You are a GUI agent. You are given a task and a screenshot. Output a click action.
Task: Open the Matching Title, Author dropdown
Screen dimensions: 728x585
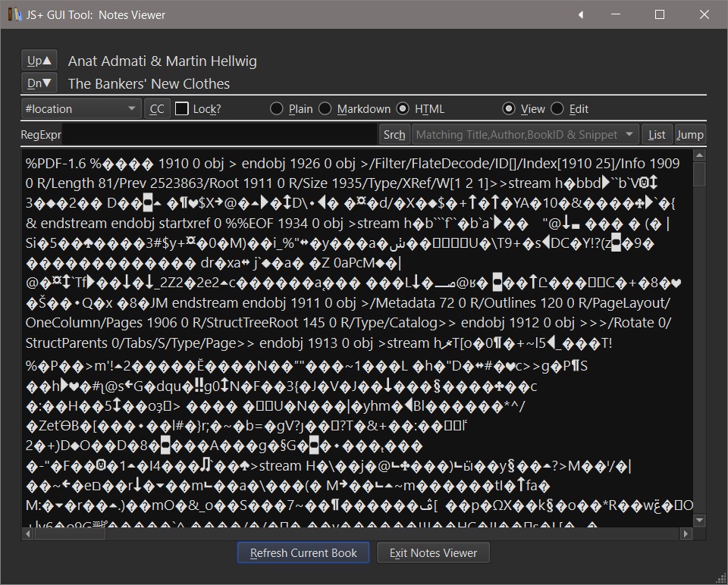pyautogui.click(x=526, y=135)
